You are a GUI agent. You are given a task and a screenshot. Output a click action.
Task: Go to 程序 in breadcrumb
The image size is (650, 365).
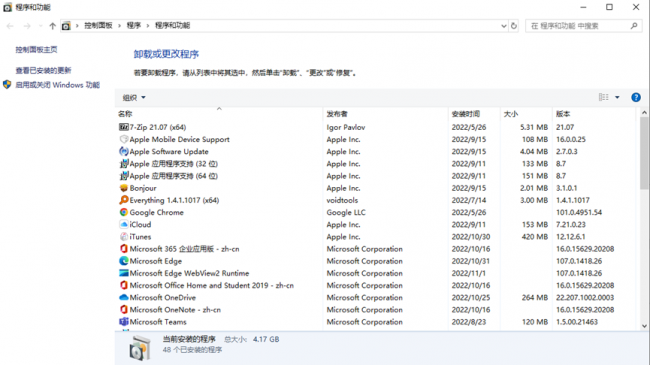coord(133,26)
